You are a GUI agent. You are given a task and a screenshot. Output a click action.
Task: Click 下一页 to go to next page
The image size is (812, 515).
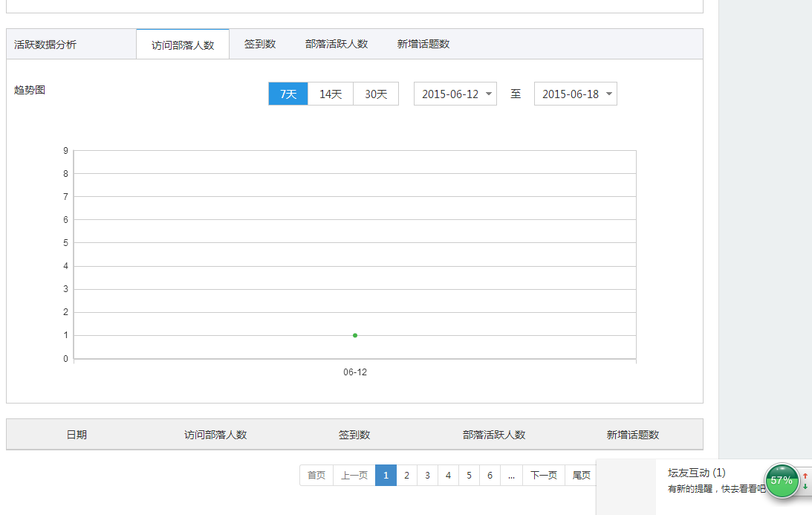(543, 475)
